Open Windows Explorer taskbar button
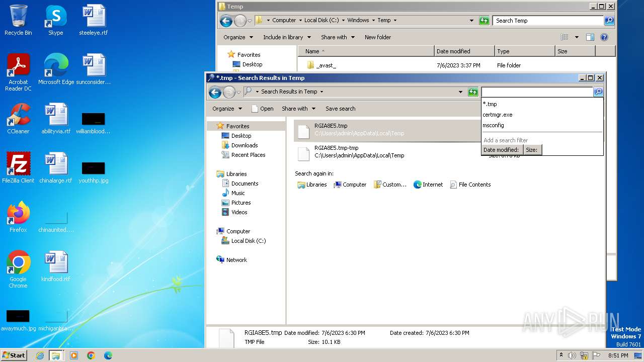This screenshot has width=644, height=362. 56,355
